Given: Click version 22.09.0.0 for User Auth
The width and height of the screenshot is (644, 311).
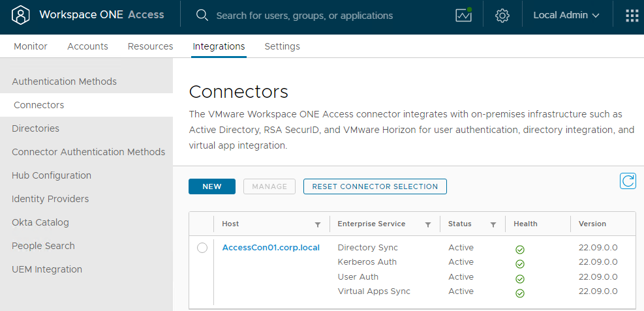Looking at the screenshot, I should tap(598, 277).
